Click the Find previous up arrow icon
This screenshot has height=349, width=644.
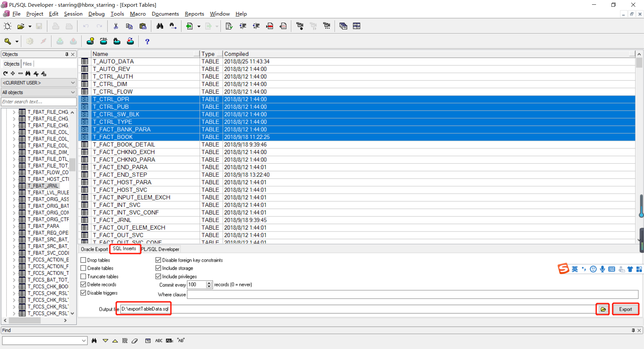pos(115,341)
